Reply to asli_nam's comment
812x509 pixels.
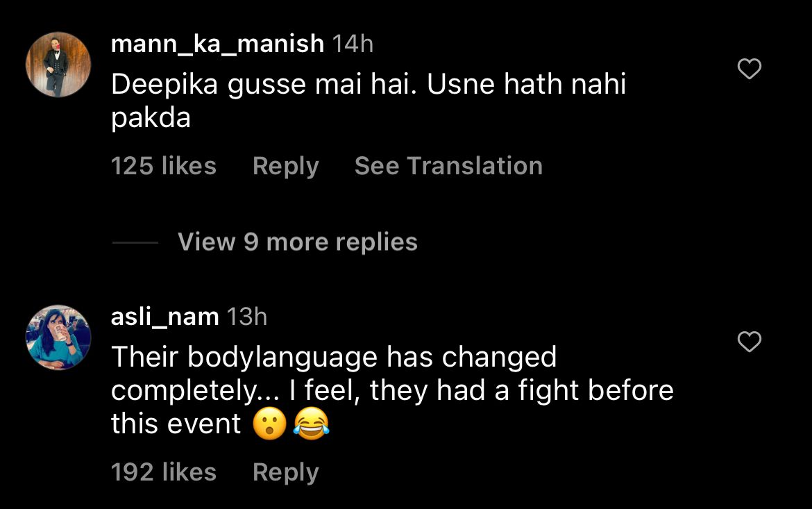click(x=285, y=472)
